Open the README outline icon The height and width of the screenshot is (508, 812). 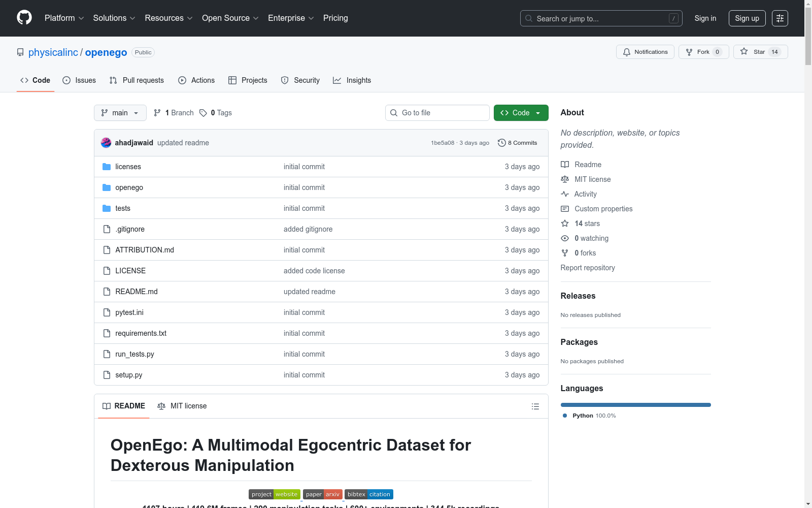point(535,406)
